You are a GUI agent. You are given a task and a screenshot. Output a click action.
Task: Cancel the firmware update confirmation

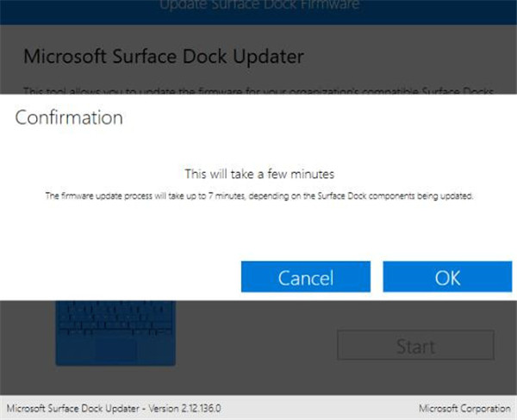point(306,277)
